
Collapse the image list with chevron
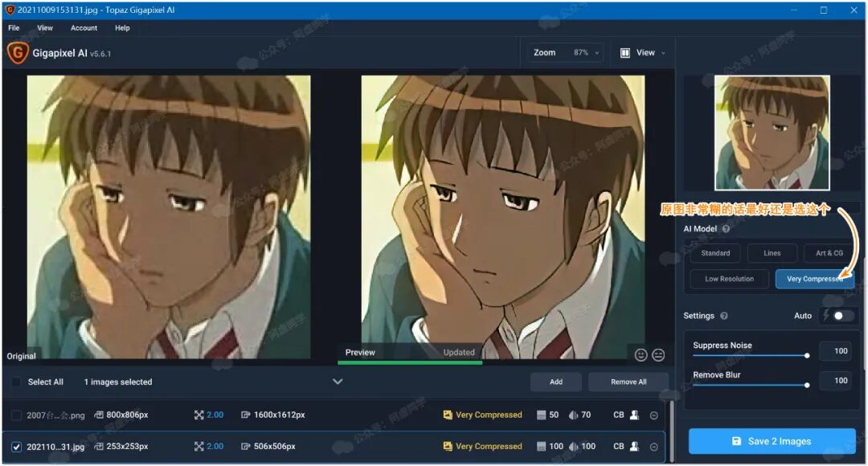pos(337,382)
